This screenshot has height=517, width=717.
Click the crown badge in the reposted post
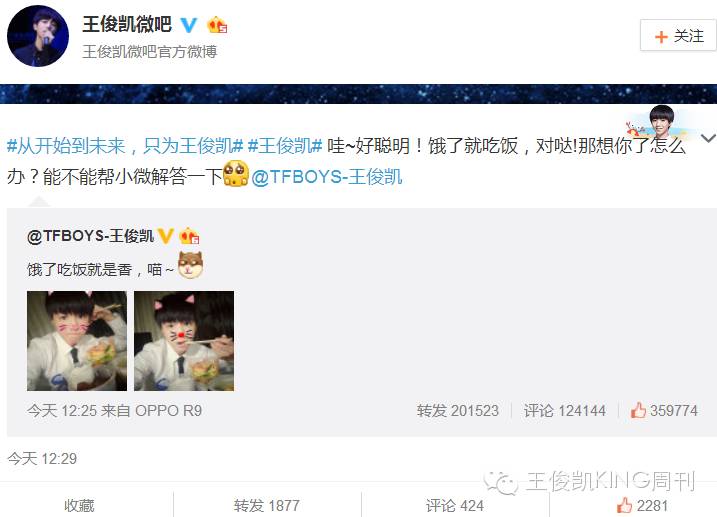tap(189, 236)
